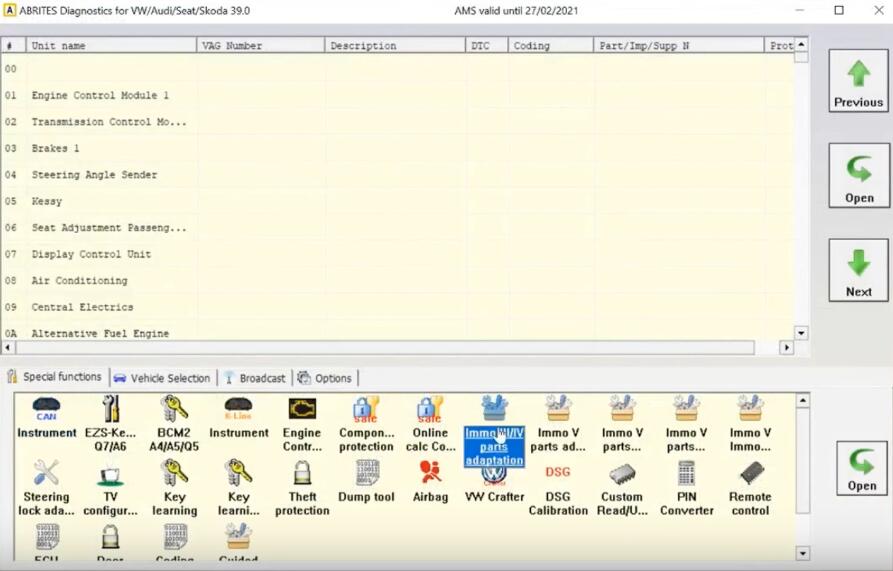The height and width of the screenshot is (571, 893).
Task: Open DSG Calibration function
Action: click(x=558, y=488)
